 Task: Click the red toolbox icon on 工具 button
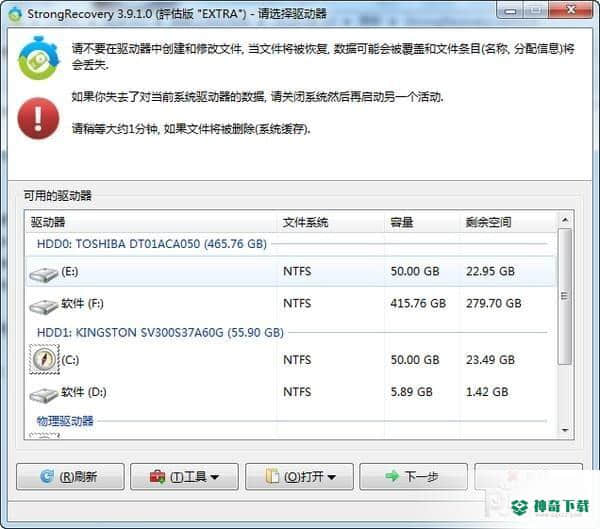[158, 477]
